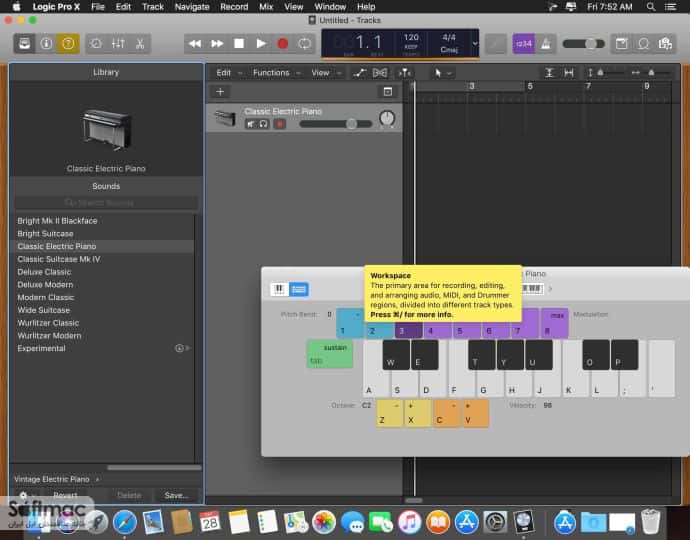Viewport: 690px width, 540px height.
Task: Open the Navigate menu
Action: click(x=192, y=7)
